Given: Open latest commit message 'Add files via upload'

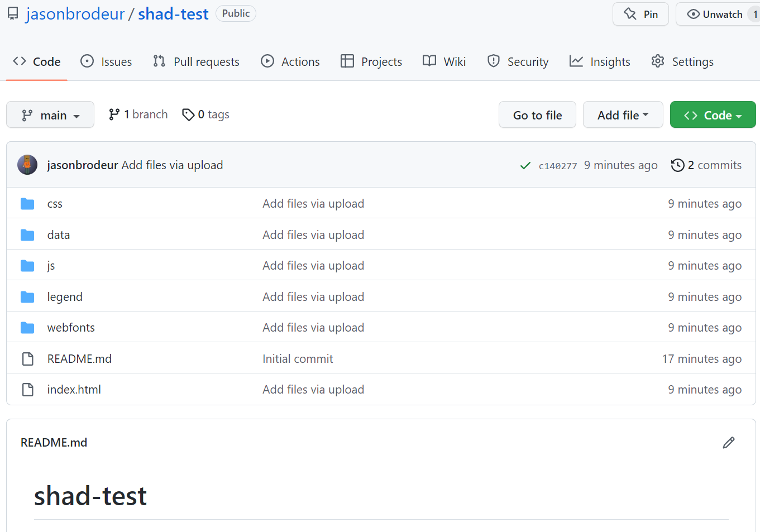Looking at the screenshot, I should 173,165.
